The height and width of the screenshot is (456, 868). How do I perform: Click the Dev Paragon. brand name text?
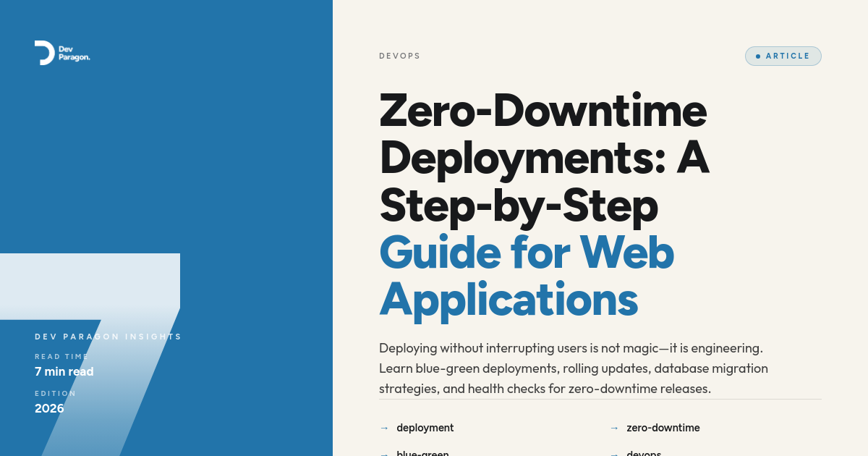[x=74, y=53]
